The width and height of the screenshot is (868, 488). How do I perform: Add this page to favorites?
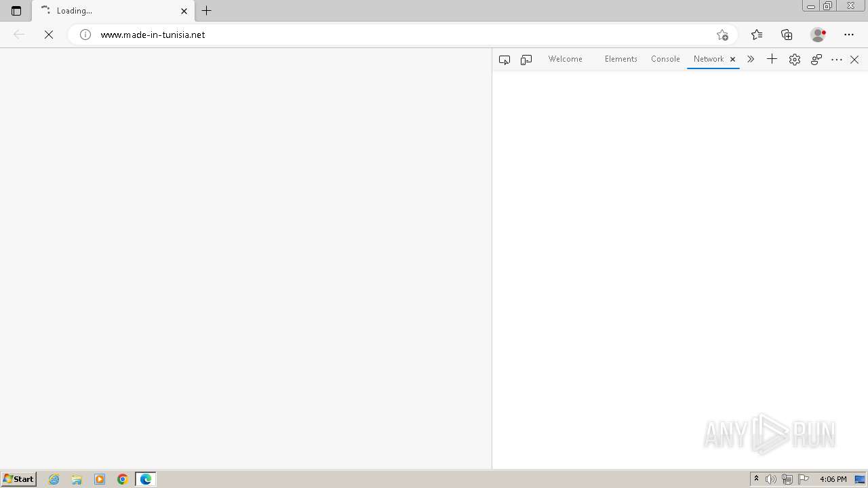pyautogui.click(x=722, y=35)
